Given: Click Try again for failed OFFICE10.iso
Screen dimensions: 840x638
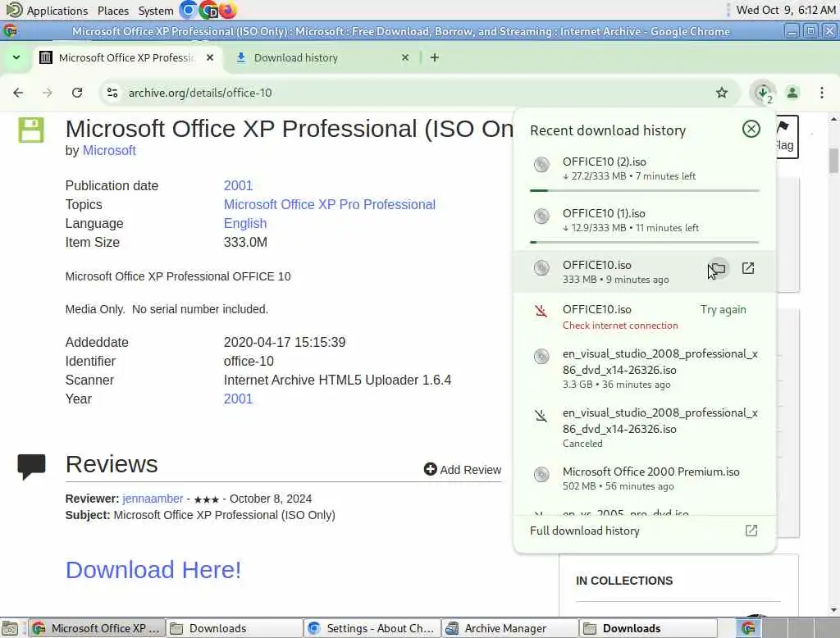Looking at the screenshot, I should [723, 310].
